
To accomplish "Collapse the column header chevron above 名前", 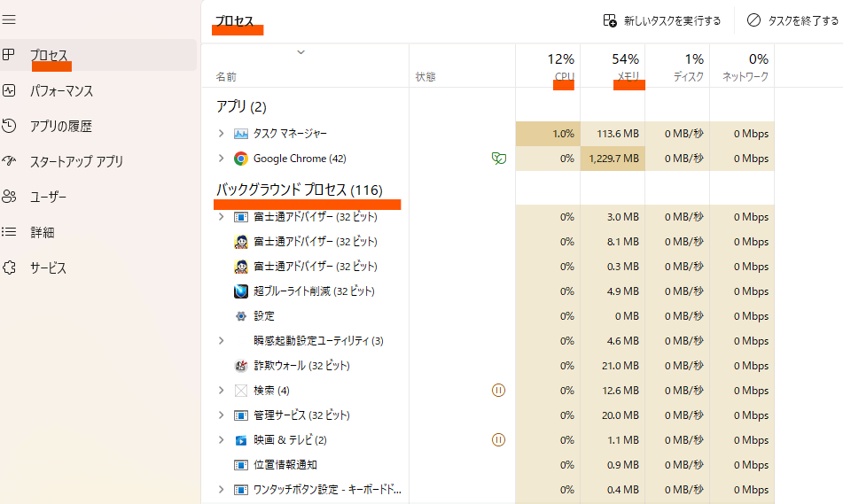I will point(301,52).
